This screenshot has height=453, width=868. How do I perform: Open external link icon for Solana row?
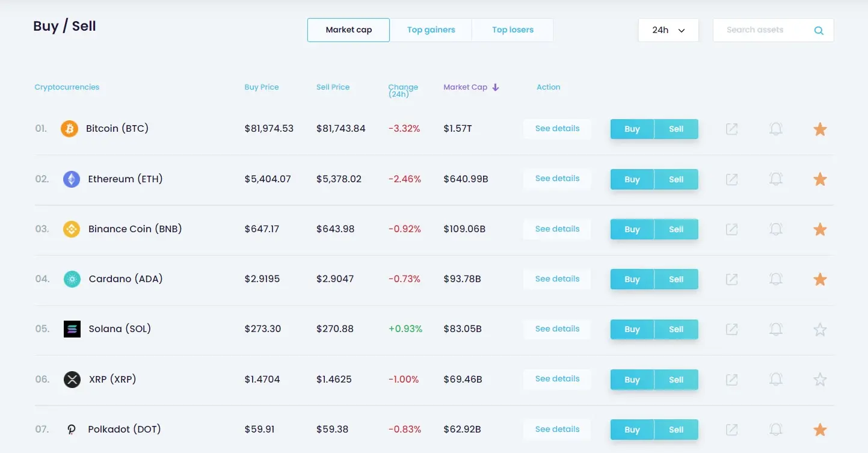[x=731, y=329]
